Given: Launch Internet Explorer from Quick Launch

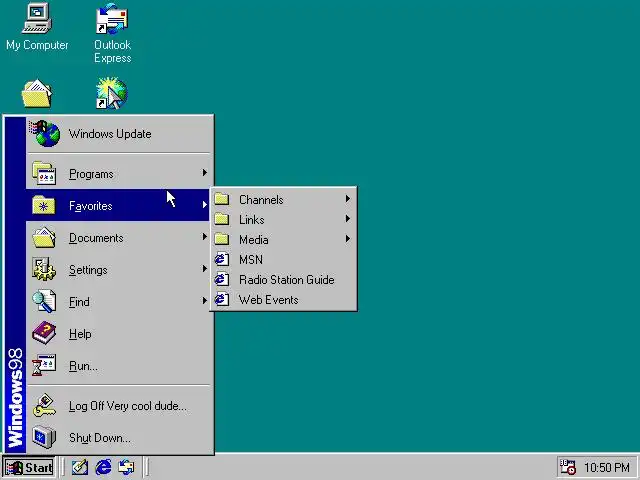Looking at the screenshot, I should click(x=103, y=467).
